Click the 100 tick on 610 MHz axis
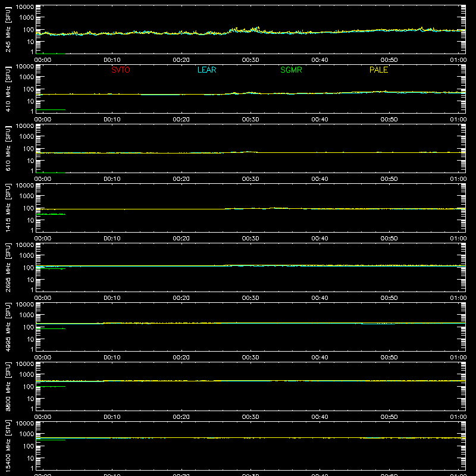The height and width of the screenshot is (476, 476). coord(29,149)
